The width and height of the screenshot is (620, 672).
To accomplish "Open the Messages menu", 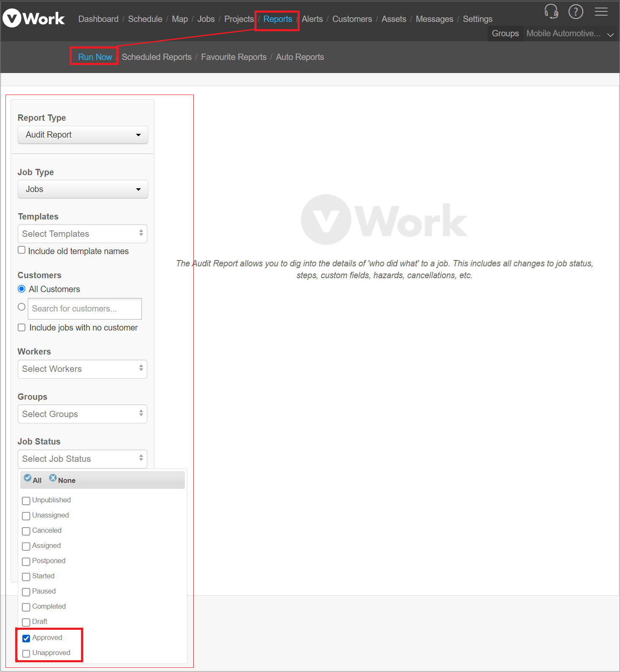I will coord(434,19).
